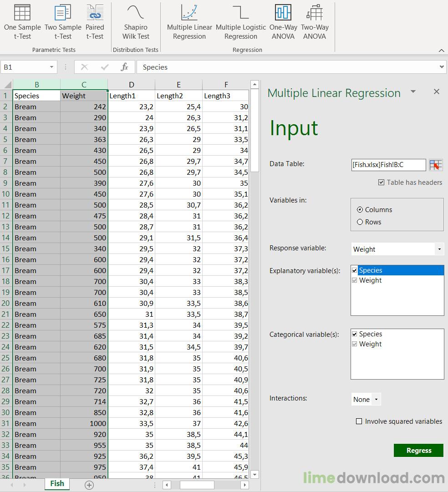Click the Data Table input field
This screenshot has height=492, width=448.
(x=388, y=165)
